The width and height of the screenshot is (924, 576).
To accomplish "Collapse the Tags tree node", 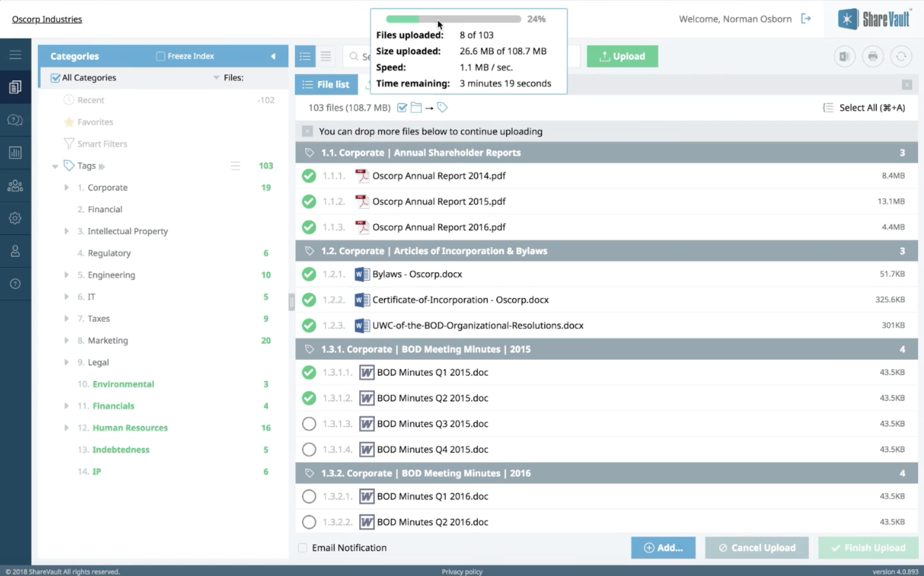I will pos(55,167).
